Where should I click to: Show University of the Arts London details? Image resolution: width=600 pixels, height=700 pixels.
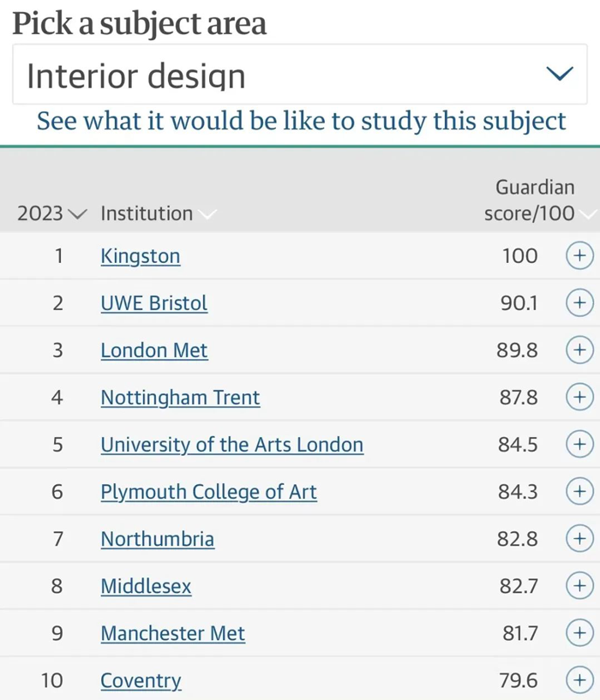579,444
